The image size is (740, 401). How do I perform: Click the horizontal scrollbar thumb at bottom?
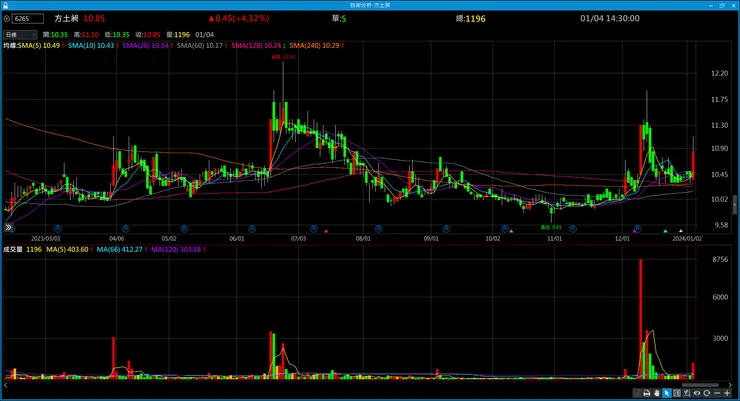700,385
